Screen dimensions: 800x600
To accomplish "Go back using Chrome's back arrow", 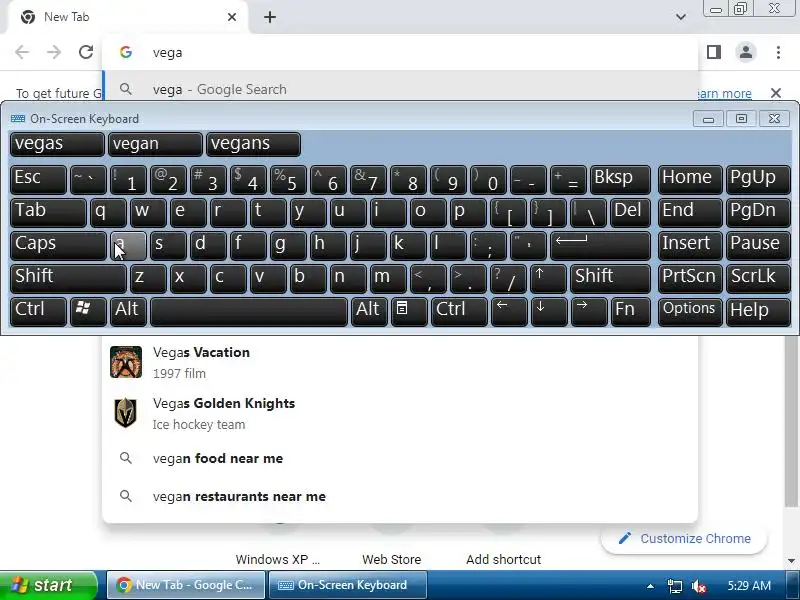I will tap(22, 52).
